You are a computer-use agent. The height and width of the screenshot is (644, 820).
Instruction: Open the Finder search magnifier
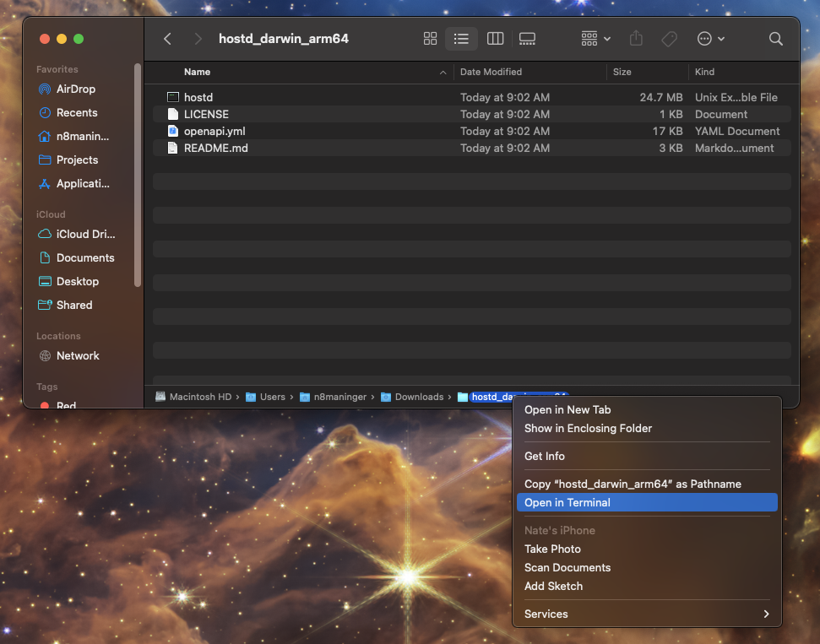pyautogui.click(x=775, y=39)
